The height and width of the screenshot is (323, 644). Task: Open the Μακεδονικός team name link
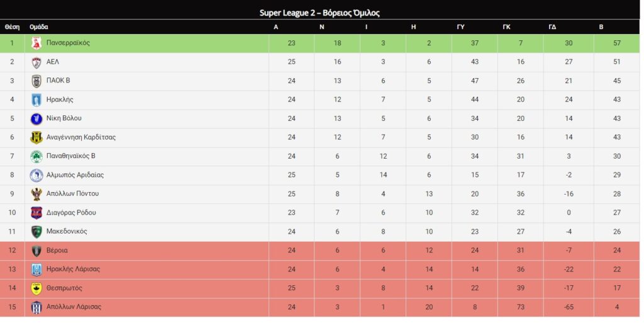coord(67,231)
